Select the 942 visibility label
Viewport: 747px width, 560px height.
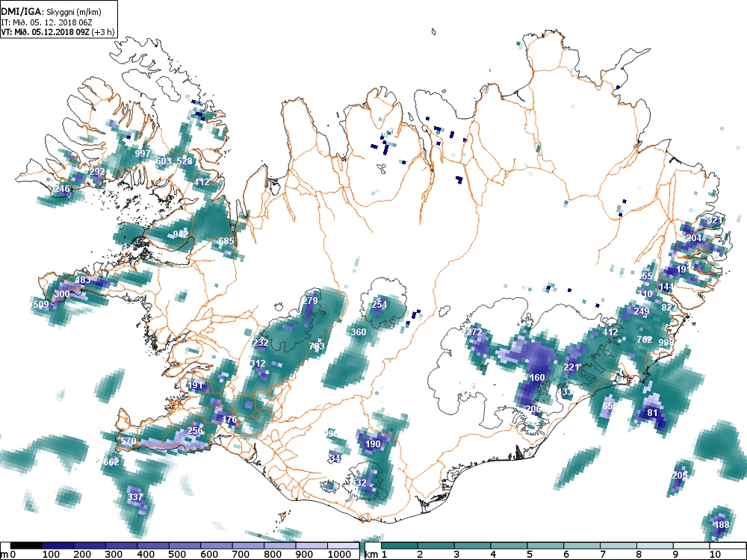181,234
